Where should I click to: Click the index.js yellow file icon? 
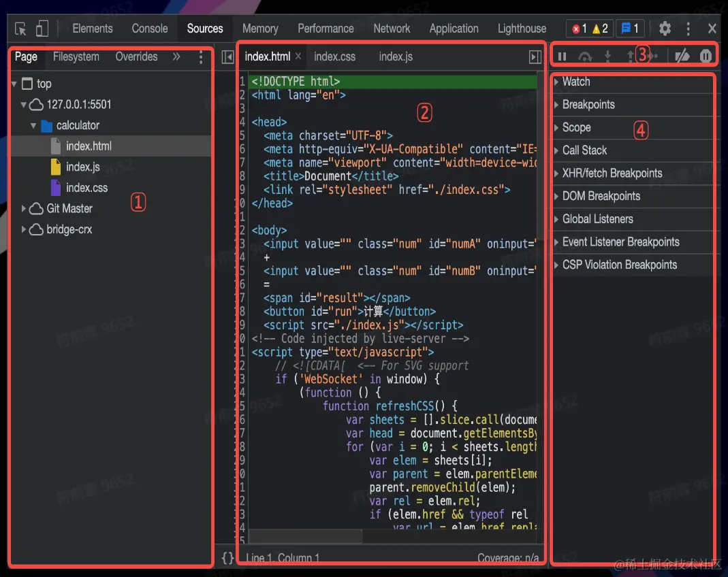pyautogui.click(x=56, y=167)
